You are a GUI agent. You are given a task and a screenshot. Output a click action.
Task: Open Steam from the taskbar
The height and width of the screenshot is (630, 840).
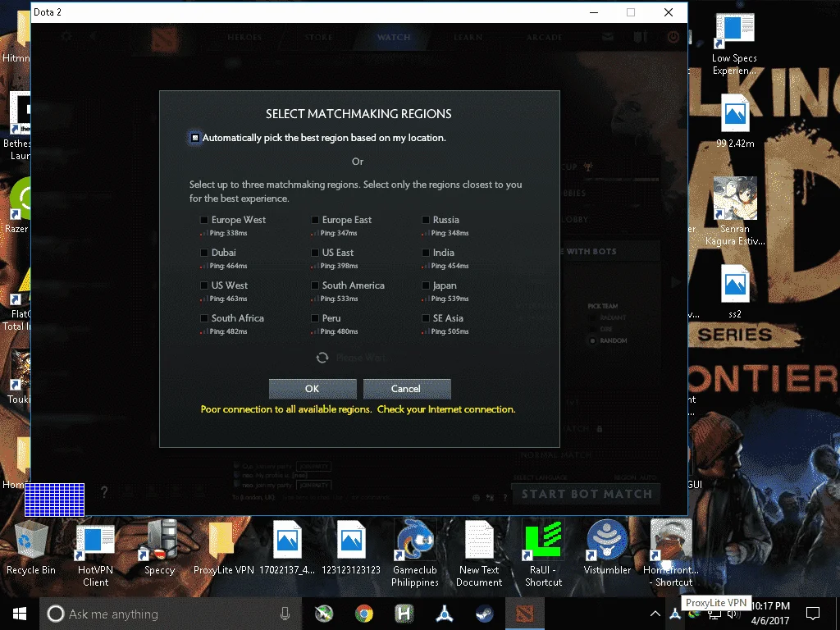pos(484,614)
